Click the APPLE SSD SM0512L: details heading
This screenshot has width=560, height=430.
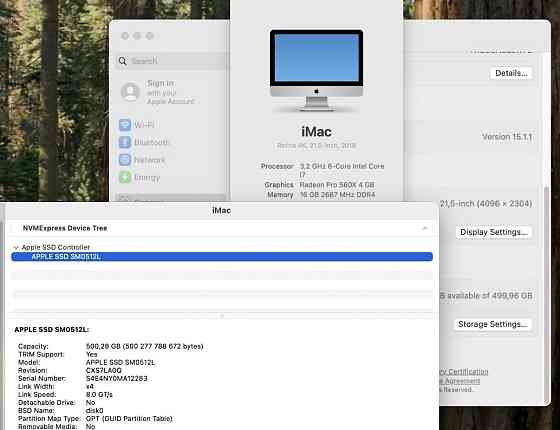coord(51,330)
